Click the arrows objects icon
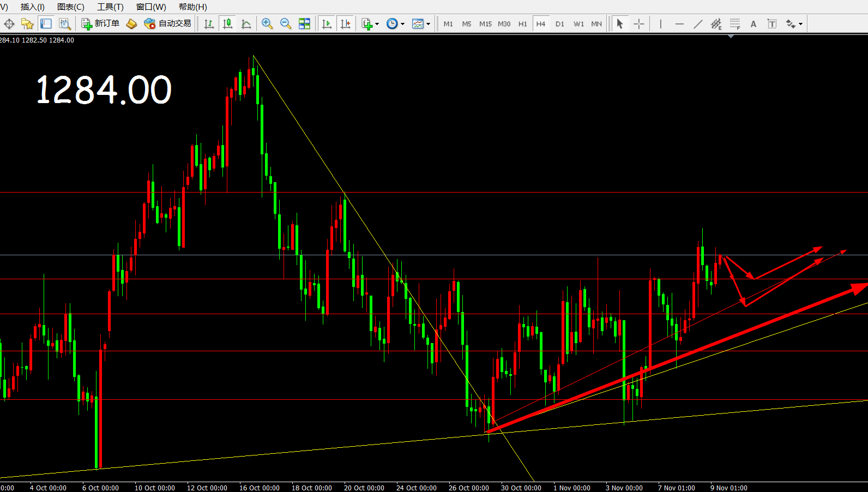The width and height of the screenshot is (868, 492). tap(791, 23)
